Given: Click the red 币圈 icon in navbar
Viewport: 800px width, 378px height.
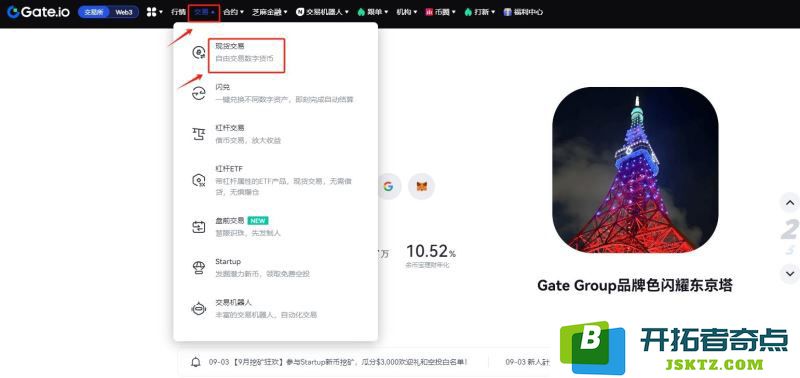Looking at the screenshot, I should point(429,12).
